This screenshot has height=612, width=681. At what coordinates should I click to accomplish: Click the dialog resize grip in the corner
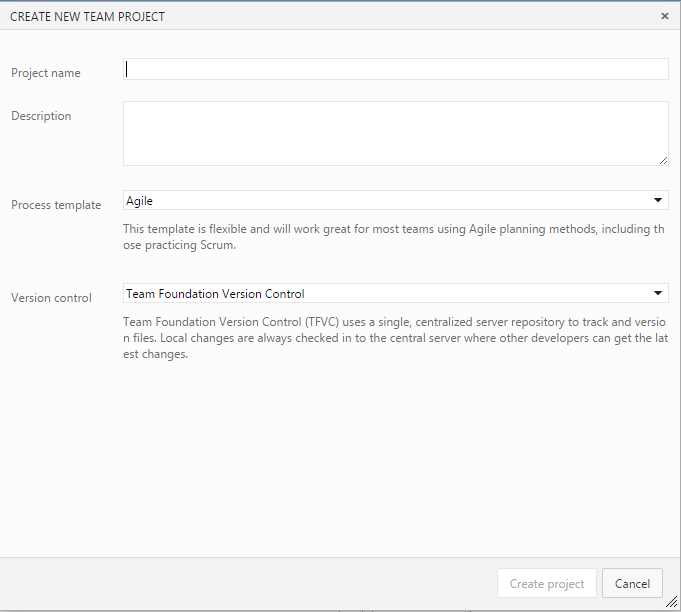point(673,603)
